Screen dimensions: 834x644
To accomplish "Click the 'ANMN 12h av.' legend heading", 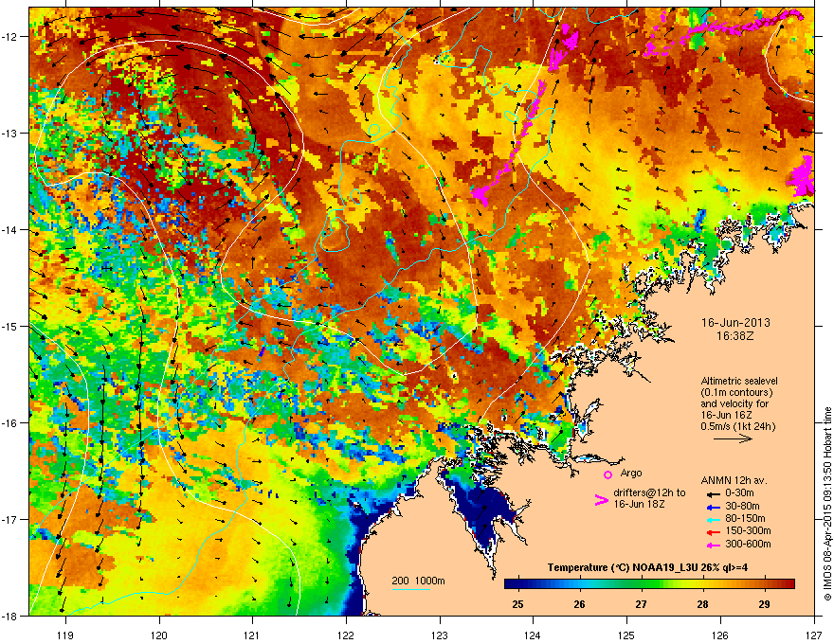I will pyautogui.click(x=734, y=480).
